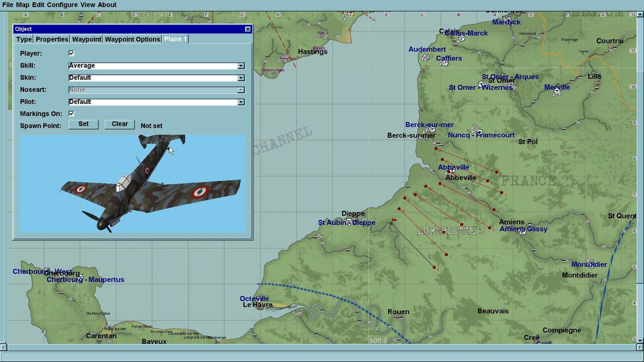Image resolution: width=644 pixels, height=362 pixels.
Task: Expand the Skin dropdown
Action: point(241,78)
